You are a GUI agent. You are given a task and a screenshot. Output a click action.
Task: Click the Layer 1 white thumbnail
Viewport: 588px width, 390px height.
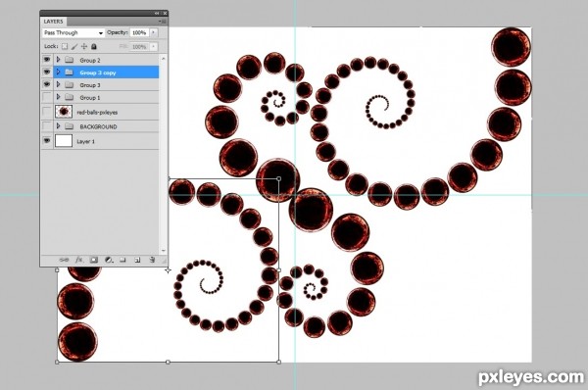64,141
